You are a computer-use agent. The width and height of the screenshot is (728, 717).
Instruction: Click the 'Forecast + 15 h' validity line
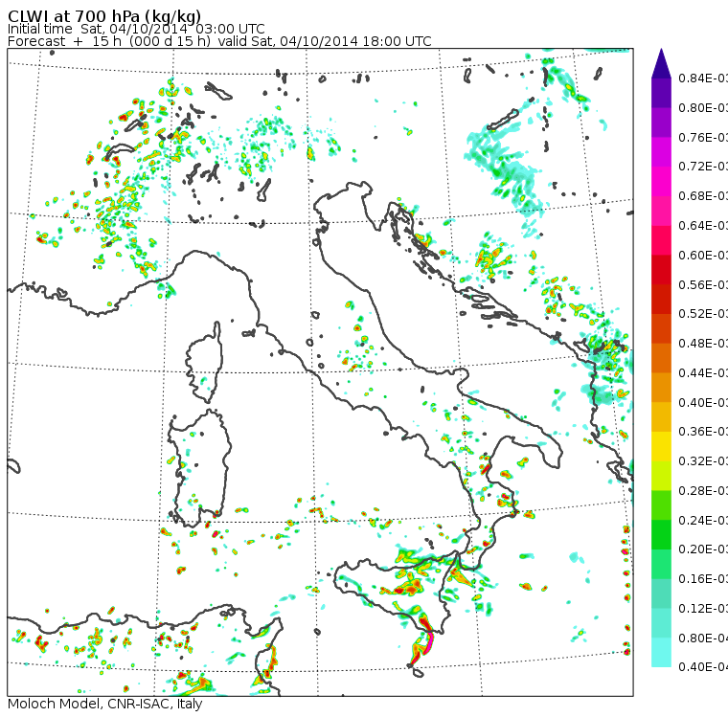[x=219, y=41]
